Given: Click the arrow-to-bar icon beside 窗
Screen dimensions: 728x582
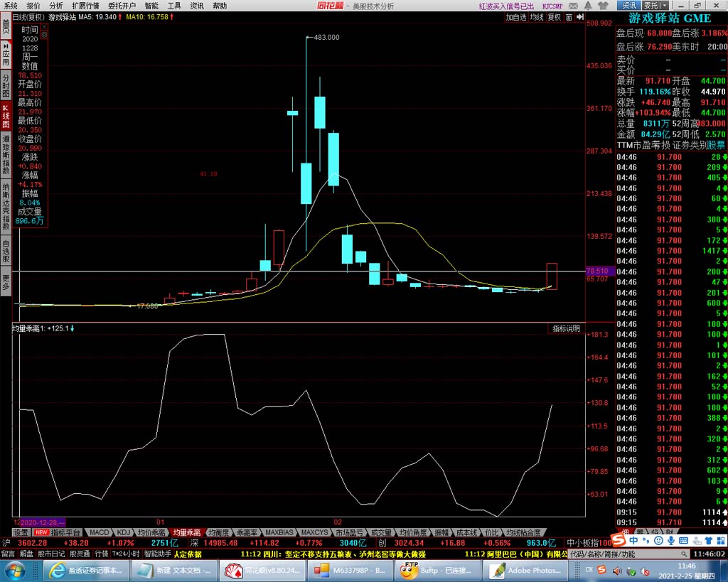Looking at the screenshot, I should coord(580,17).
